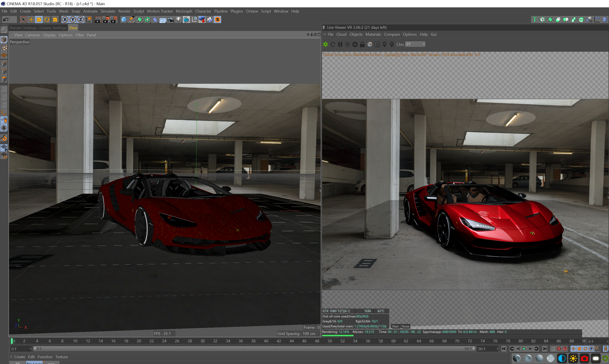Viewport: 609px width, 364px height.
Task: Add a Light object from toolbar
Action: (x=179, y=20)
